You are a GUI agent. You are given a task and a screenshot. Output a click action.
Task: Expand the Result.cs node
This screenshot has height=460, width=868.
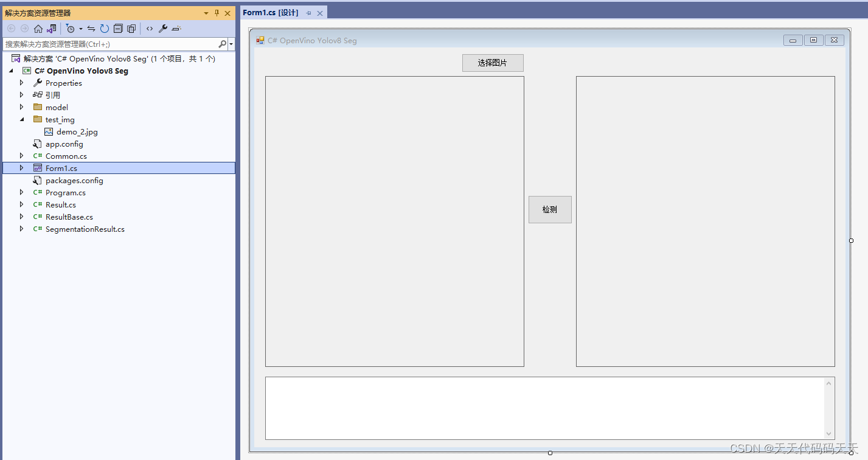(22, 204)
